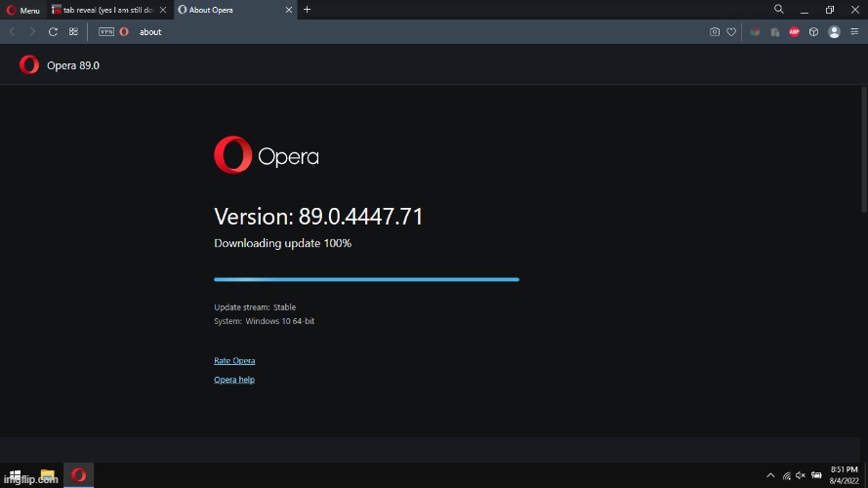Open the Easy setup sliders icon
Screen dimensions: 868x488
point(854,31)
